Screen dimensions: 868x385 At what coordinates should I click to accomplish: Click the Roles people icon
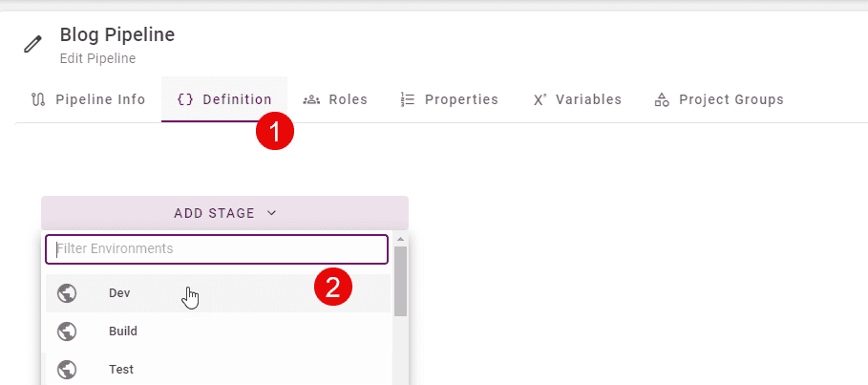click(311, 99)
